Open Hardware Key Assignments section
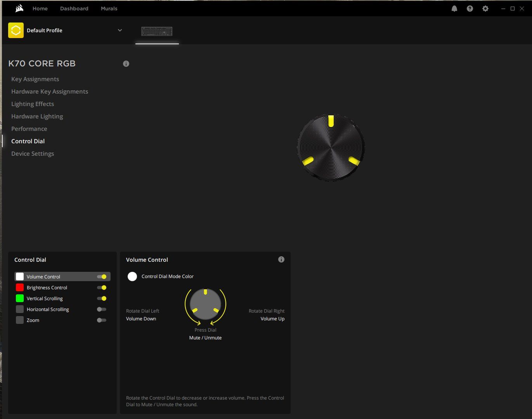532x419 pixels. [50, 91]
